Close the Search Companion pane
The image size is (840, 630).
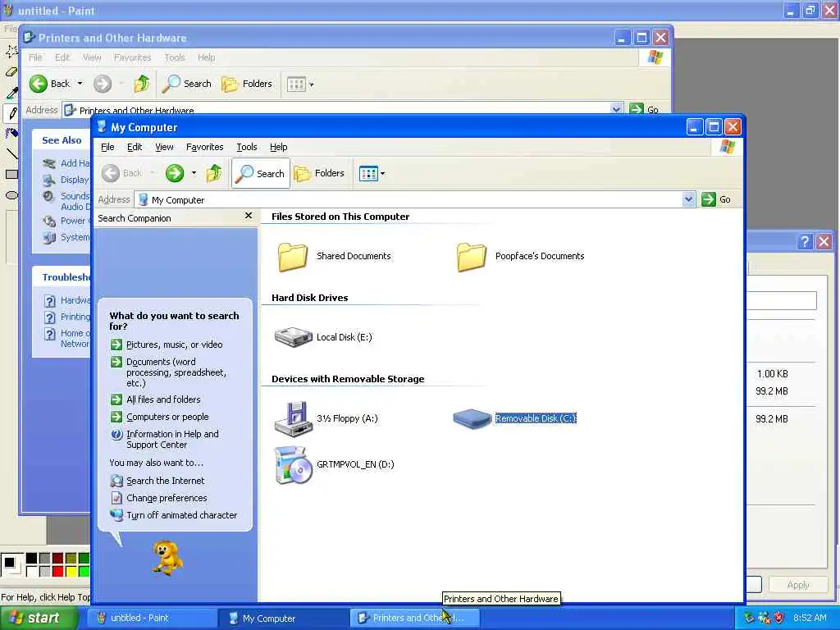249,216
